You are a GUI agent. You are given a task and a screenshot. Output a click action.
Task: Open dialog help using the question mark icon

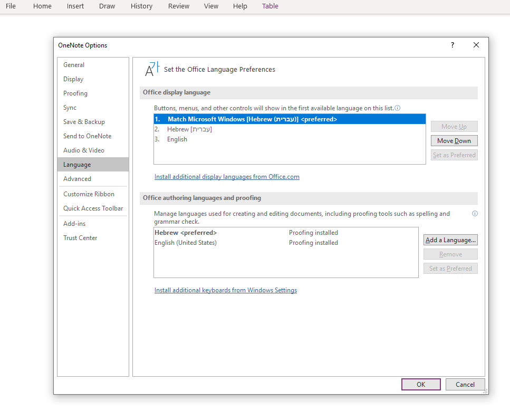[452, 45]
